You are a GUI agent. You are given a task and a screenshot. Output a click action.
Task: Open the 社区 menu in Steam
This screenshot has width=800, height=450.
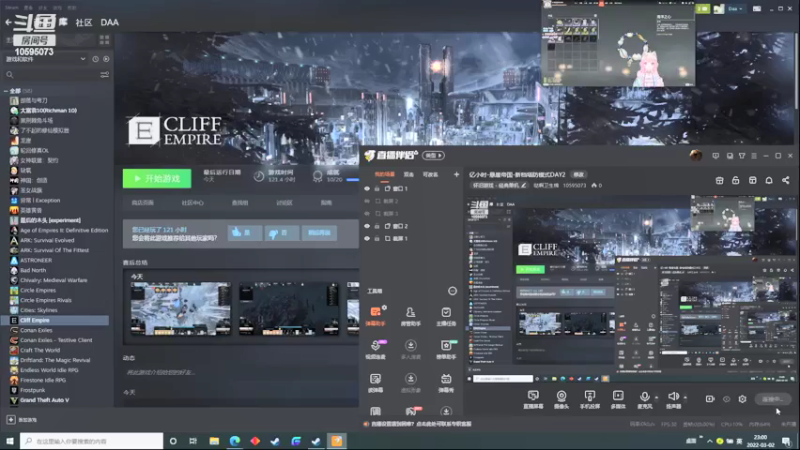tap(84, 22)
